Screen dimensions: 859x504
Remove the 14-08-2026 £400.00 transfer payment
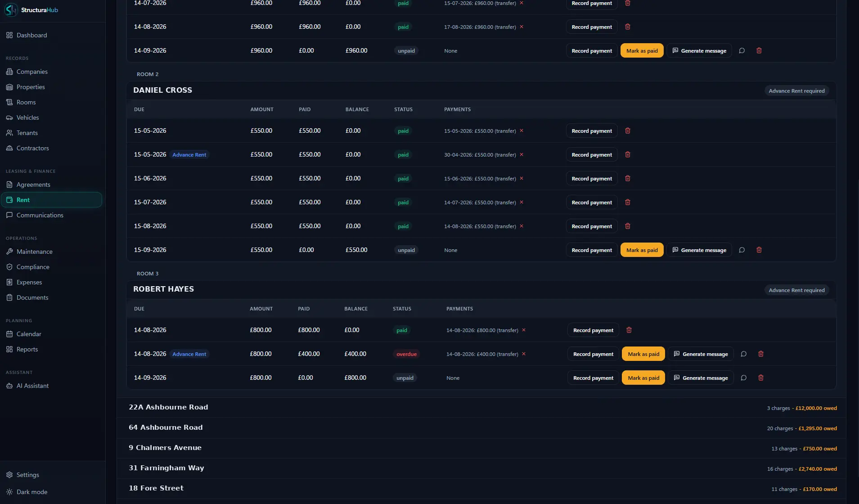(x=524, y=354)
